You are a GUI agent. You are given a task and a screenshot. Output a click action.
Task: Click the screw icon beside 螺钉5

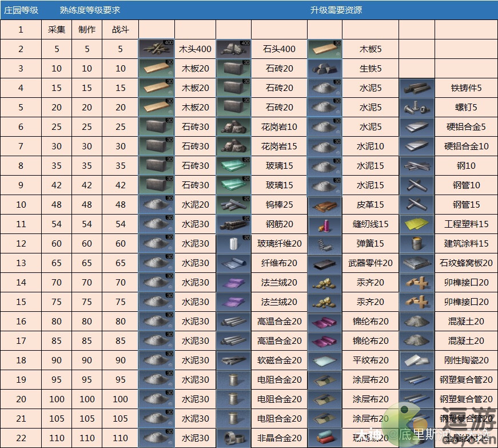tap(417, 108)
